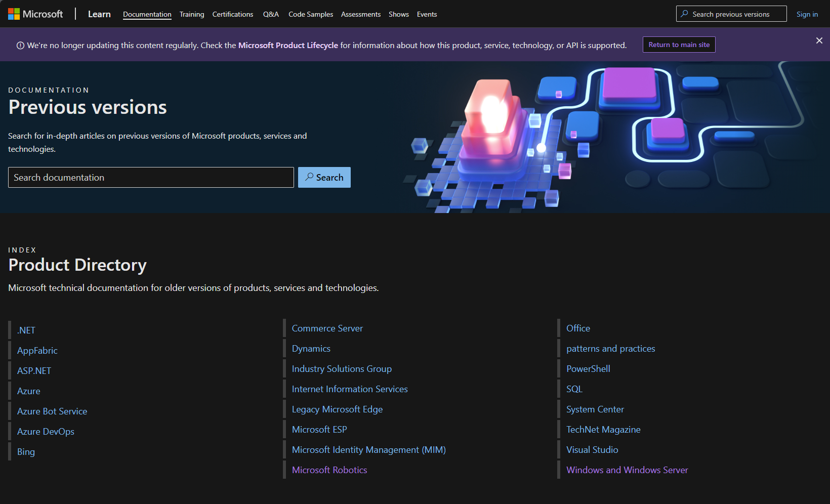This screenshot has height=504, width=830.
Task: Click the Sign in link
Action: click(x=807, y=14)
